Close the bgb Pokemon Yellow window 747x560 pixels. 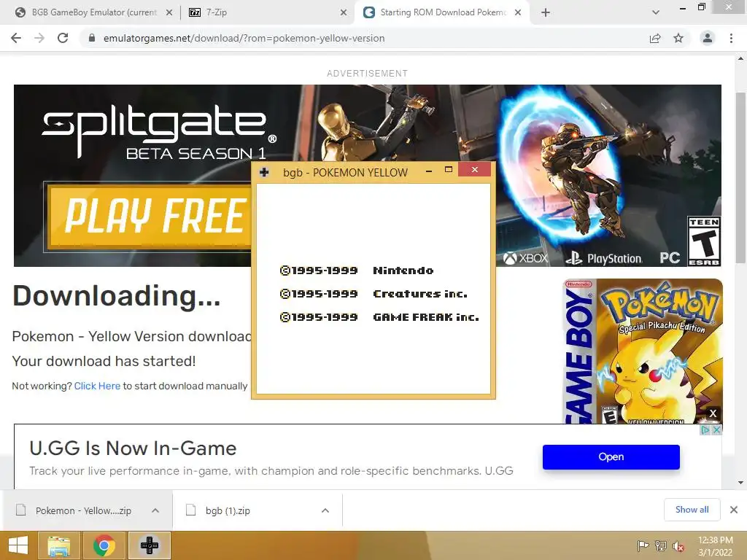(474, 169)
